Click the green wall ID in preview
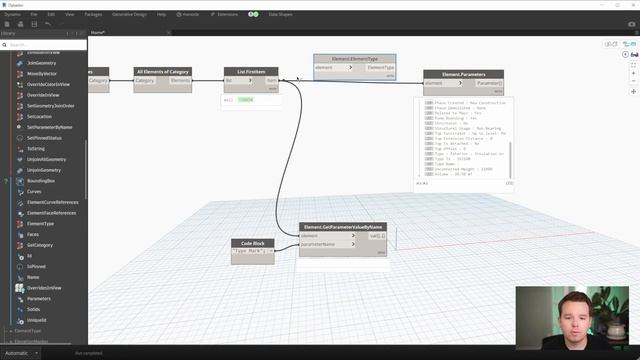This screenshot has height=360, width=640. pos(245,100)
